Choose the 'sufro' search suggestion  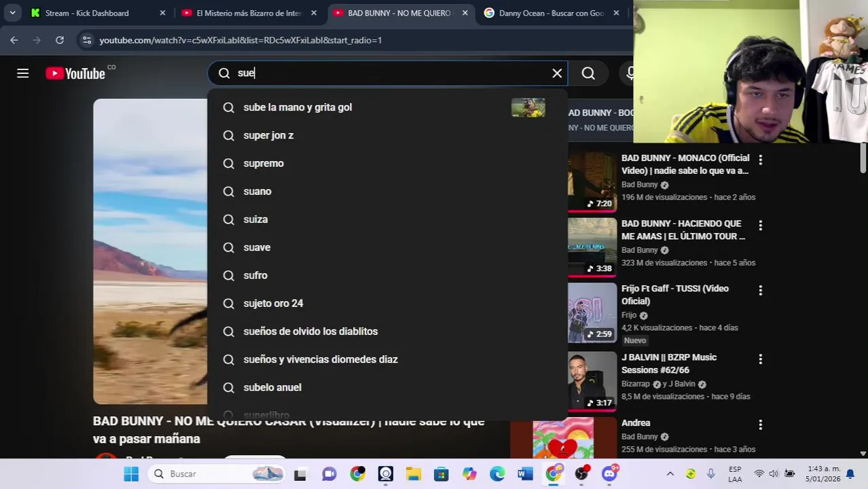[387, 275]
